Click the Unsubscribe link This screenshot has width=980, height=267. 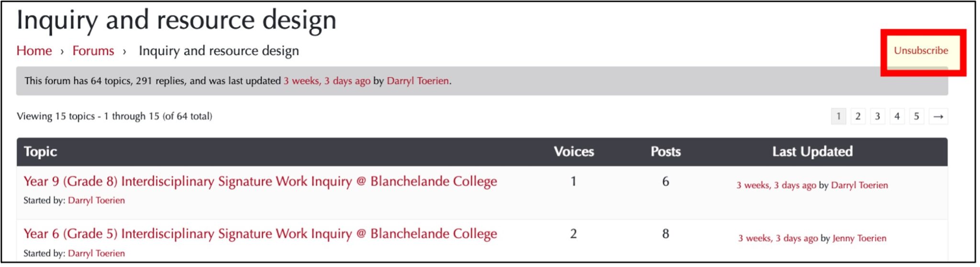point(921,50)
